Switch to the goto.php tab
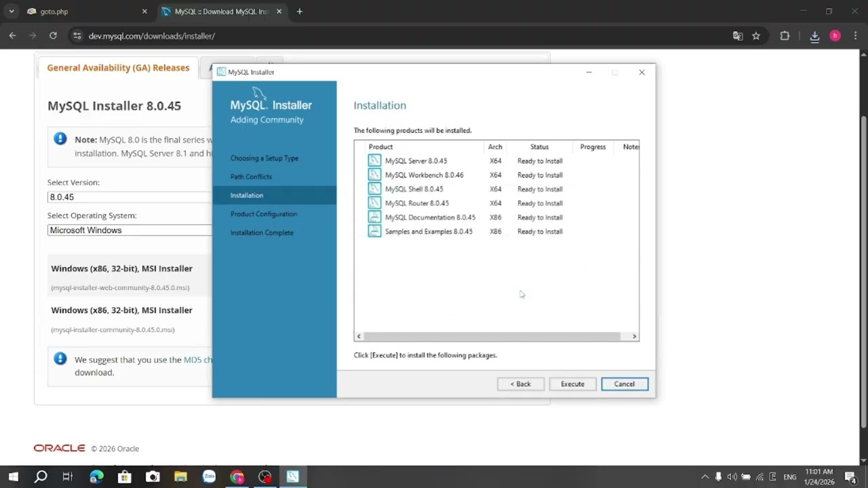Screen dimensions: 868x488 [x=85, y=12]
